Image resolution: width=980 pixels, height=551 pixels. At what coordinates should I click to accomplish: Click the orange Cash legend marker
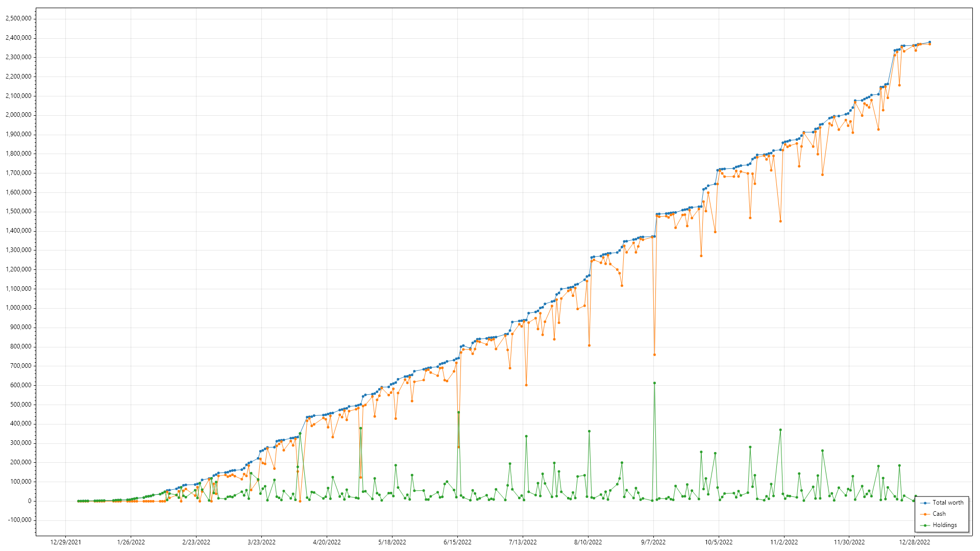coord(925,514)
